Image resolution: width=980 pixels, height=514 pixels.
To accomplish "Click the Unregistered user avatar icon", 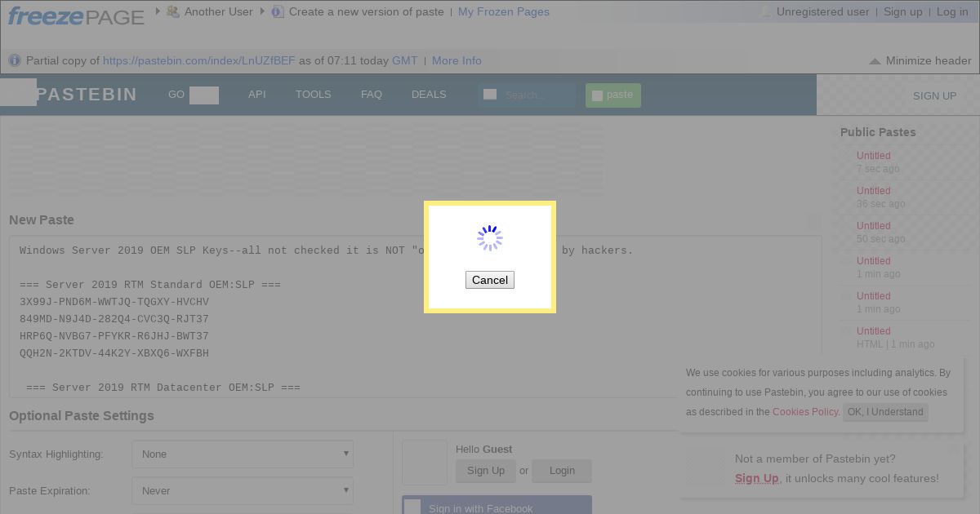I will [x=766, y=11].
